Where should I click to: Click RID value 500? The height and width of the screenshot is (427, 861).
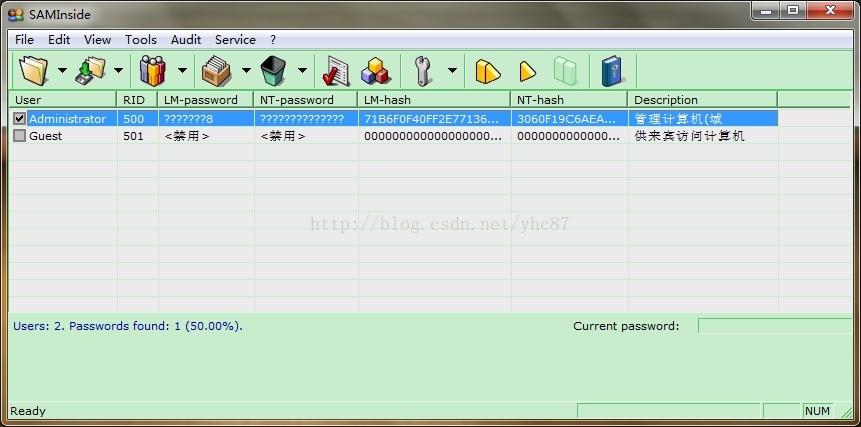pyautogui.click(x=133, y=119)
